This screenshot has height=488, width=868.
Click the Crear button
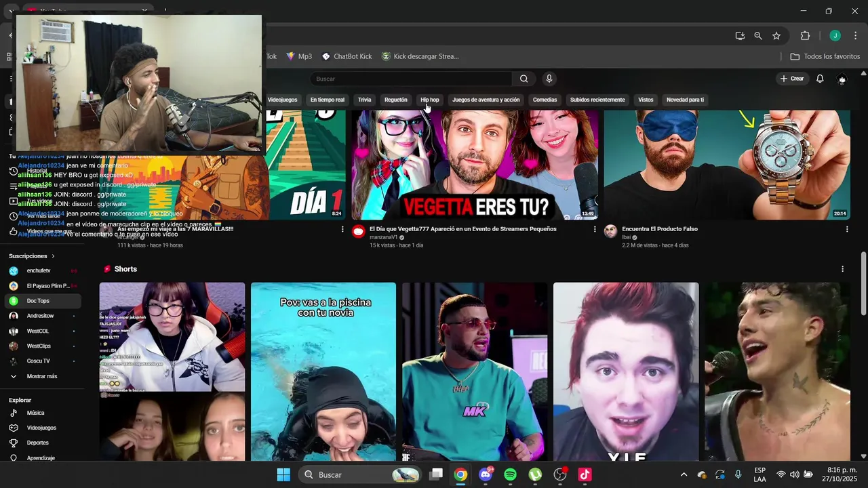pyautogui.click(x=791, y=79)
